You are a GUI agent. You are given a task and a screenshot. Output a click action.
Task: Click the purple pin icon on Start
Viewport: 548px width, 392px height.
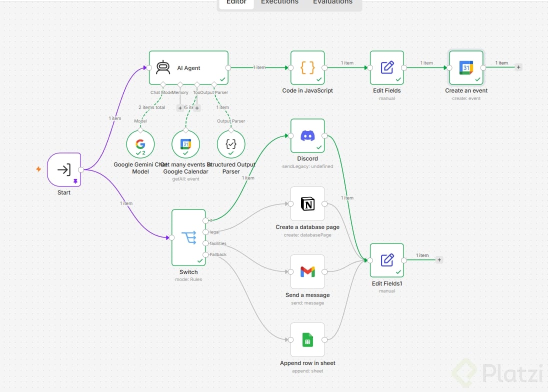(75, 181)
